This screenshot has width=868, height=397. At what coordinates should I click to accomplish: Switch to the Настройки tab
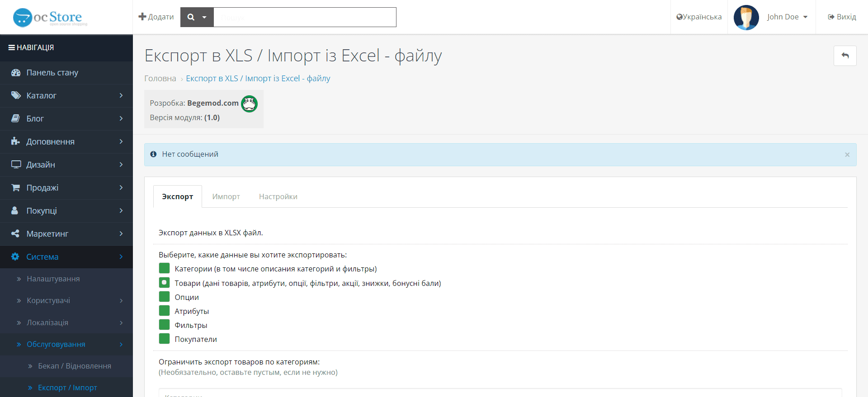(x=278, y=196)
